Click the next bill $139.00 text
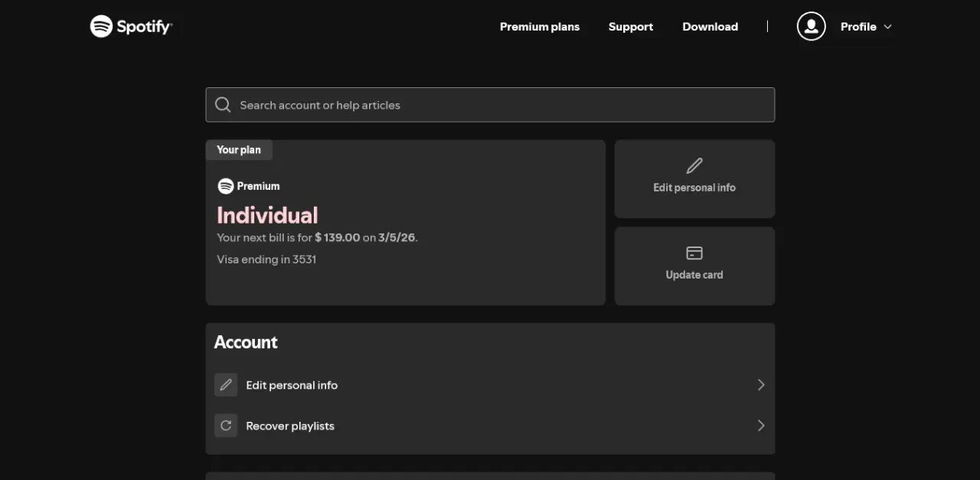Screen dimensions: 980x480 (317, 237)
